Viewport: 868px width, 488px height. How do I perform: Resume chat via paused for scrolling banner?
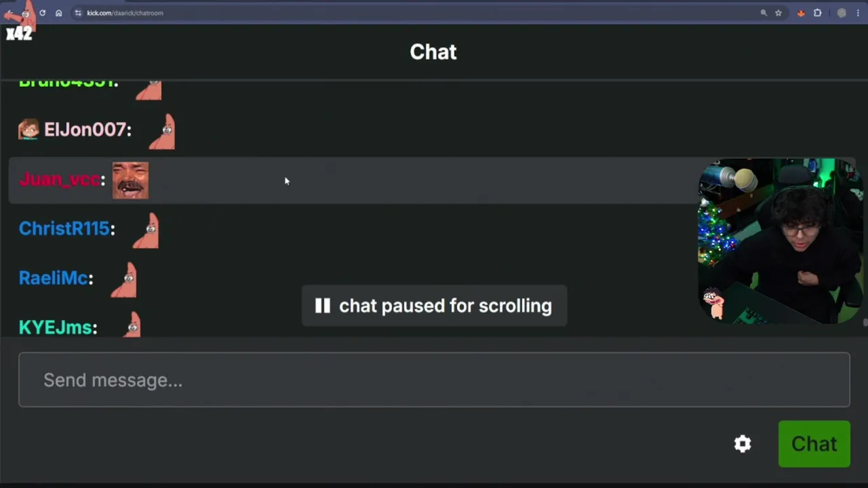coord(434,306)
